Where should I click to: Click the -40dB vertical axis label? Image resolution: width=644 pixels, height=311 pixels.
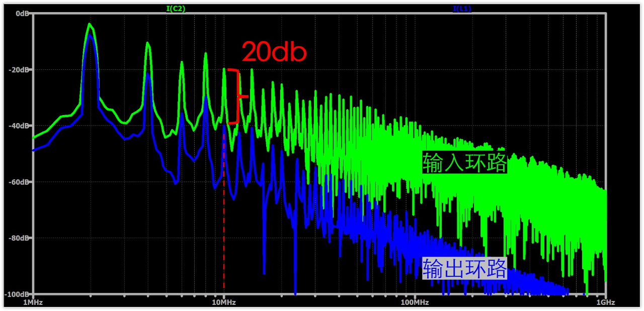[20, 126]
